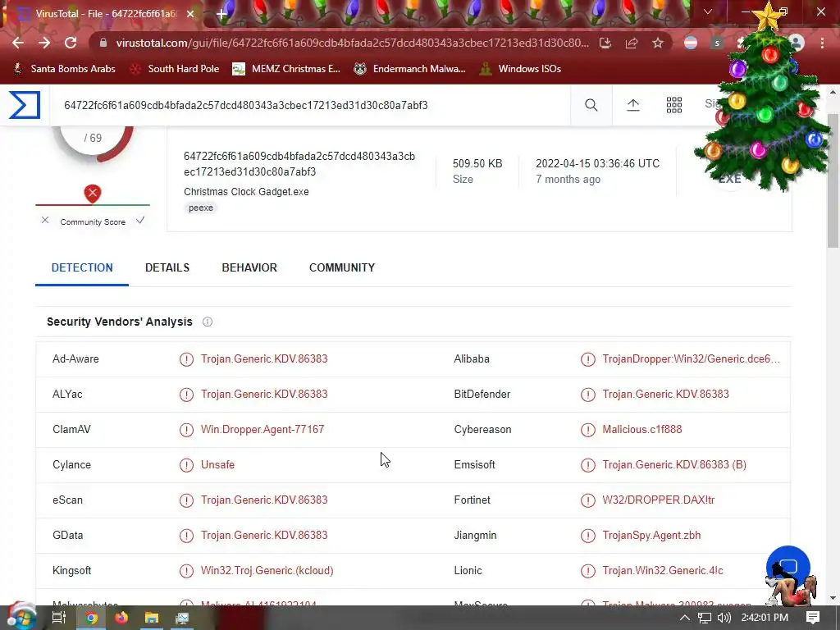Switch to the DETECTION tab
Screen dimensions: 840x630
pos(82,267)
